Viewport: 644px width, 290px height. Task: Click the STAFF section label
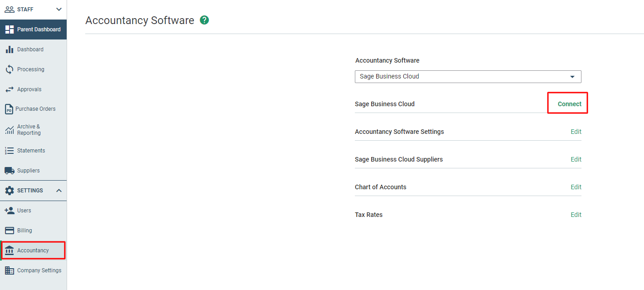[25, 10]
